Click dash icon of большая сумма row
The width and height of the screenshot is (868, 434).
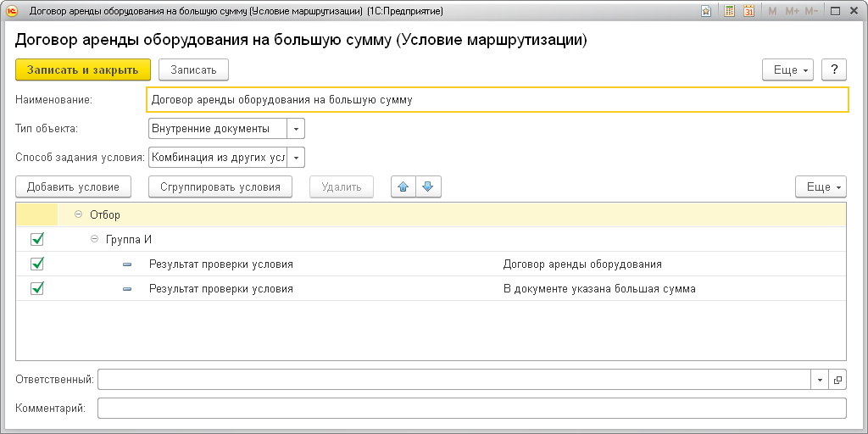127,289
